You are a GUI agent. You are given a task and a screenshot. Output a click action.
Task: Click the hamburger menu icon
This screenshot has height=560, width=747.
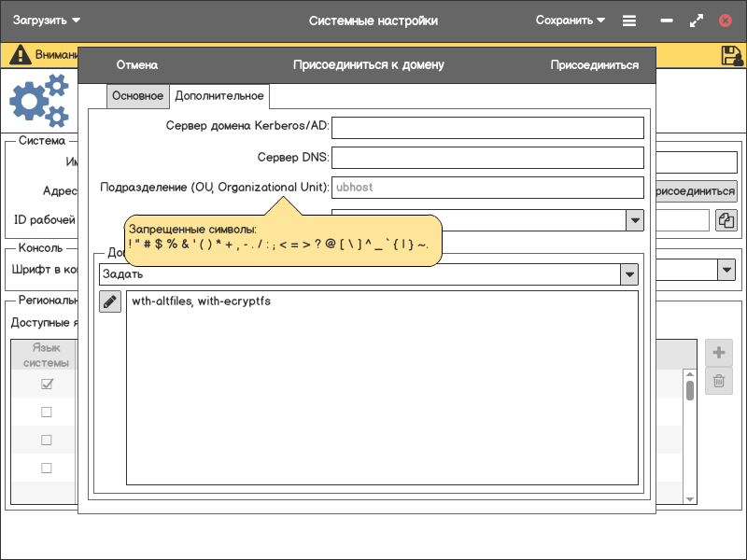[629, 21]
